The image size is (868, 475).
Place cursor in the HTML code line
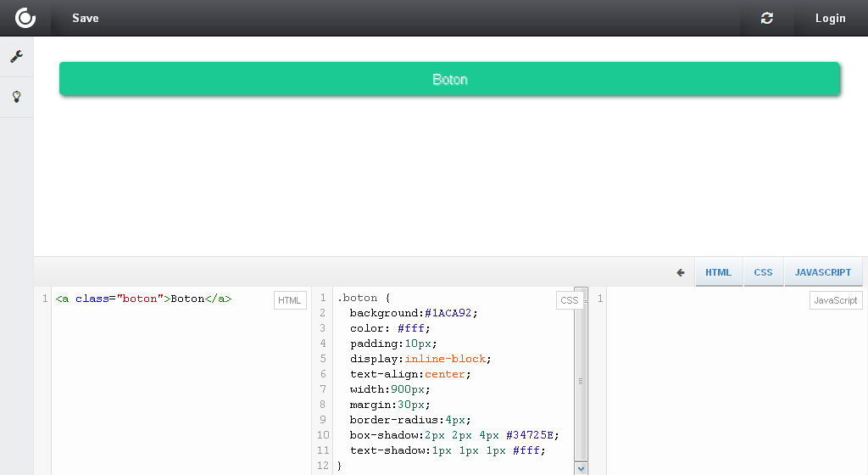(144, 299)
